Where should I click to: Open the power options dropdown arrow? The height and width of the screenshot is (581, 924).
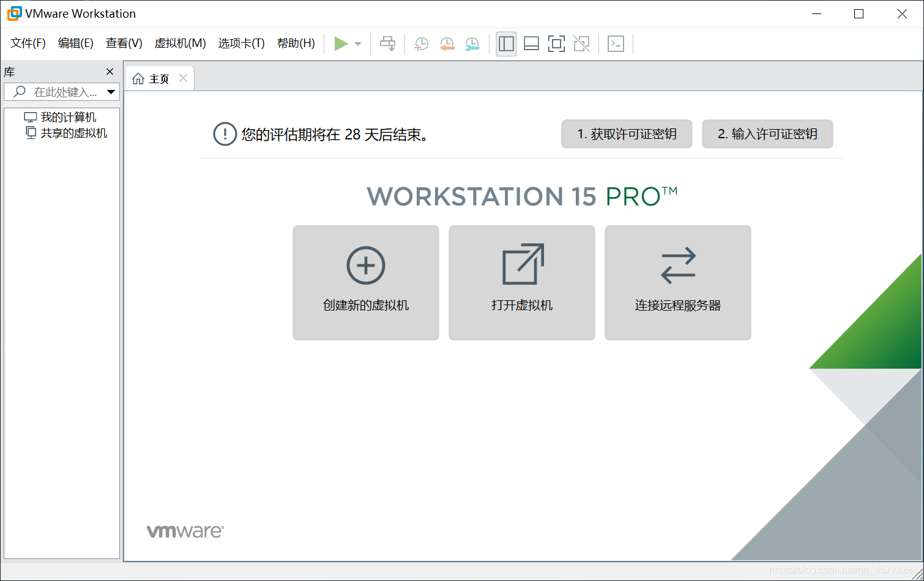pos(358,44)
